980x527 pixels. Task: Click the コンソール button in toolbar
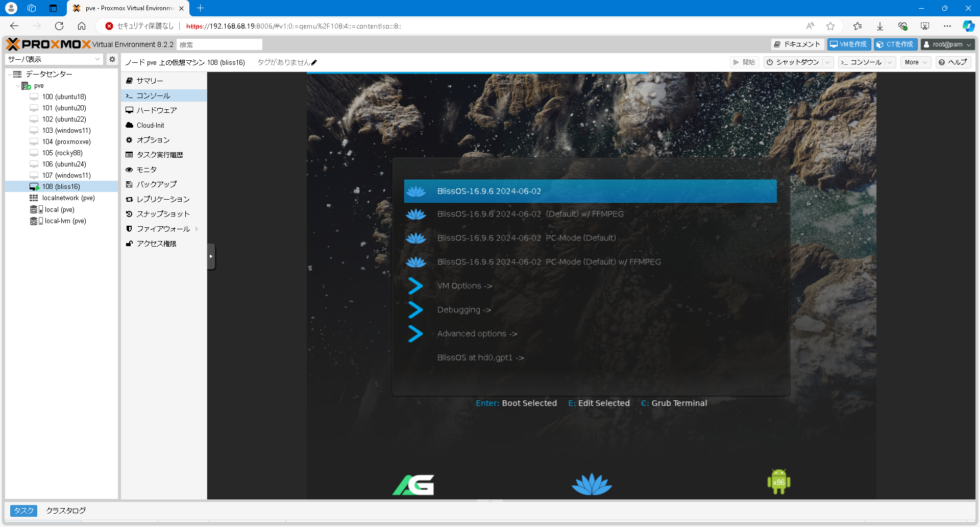(861, 62)
